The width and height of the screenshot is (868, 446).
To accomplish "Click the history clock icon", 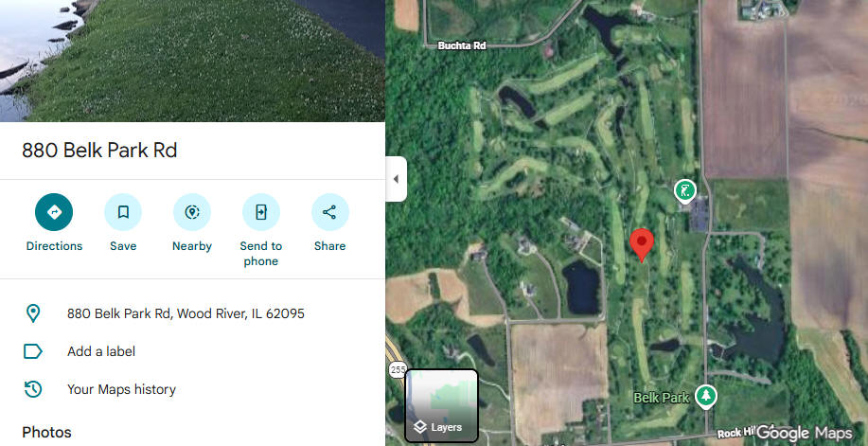I will [x=33, y=389].
